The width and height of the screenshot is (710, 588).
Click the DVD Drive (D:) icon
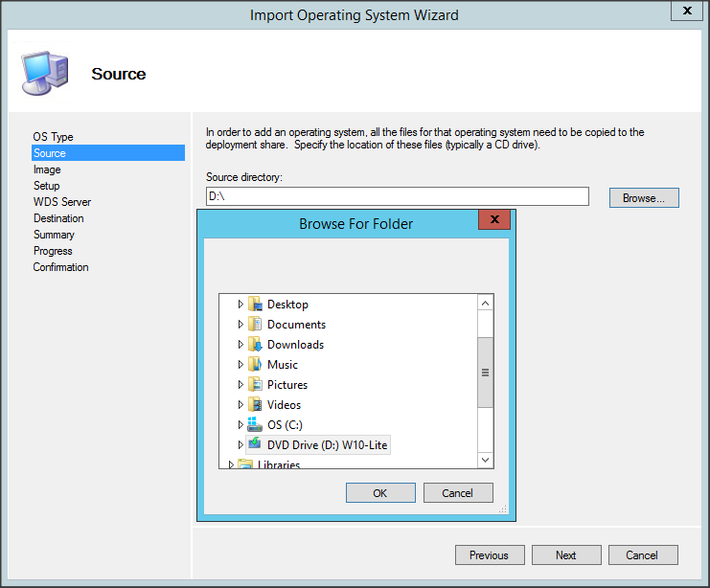click(x=255, y=444)
